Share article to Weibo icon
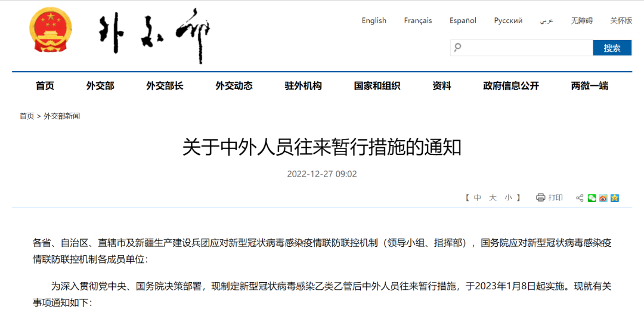Image resolution: width=644 pixels, height=322 pixels. pos(603,198)
